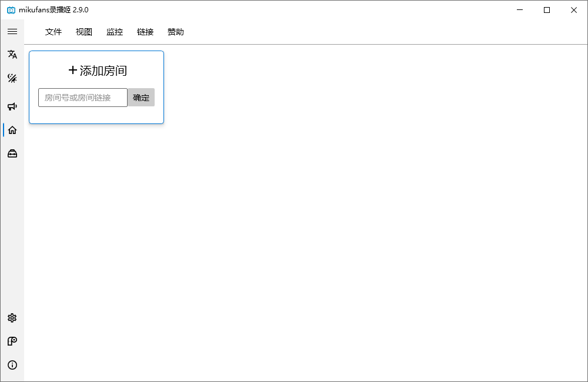Select the home icon in the sidebar
The width and height of the screenshot is (588, 382).
click(x=12, y=130)
